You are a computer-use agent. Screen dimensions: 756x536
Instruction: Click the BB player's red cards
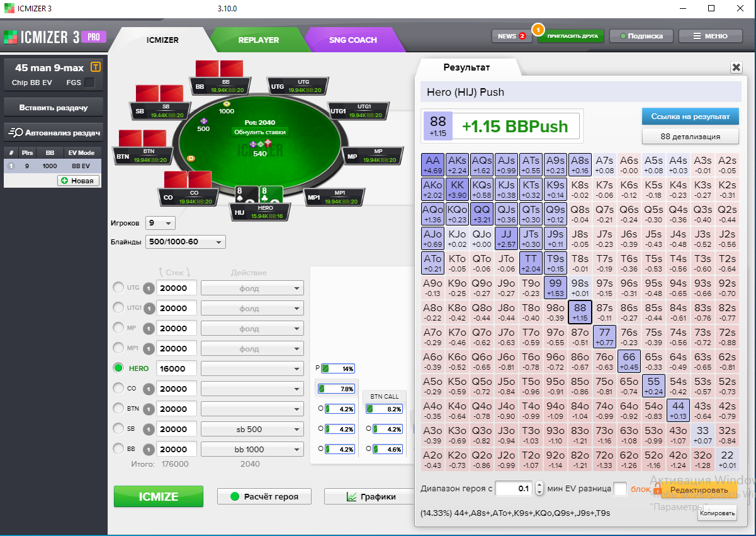tap(219, 68)
